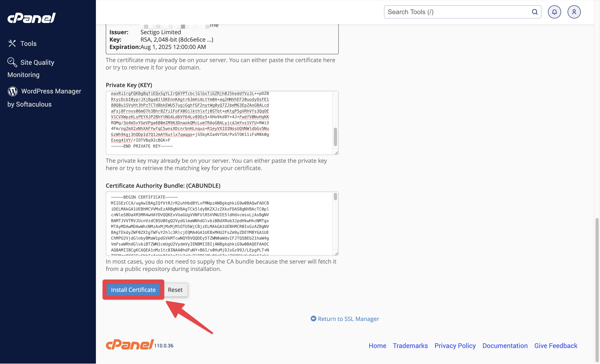Click inside the CABUNDLE text area
This screenshot has width=600, height=364.
[x=219, y=224]
